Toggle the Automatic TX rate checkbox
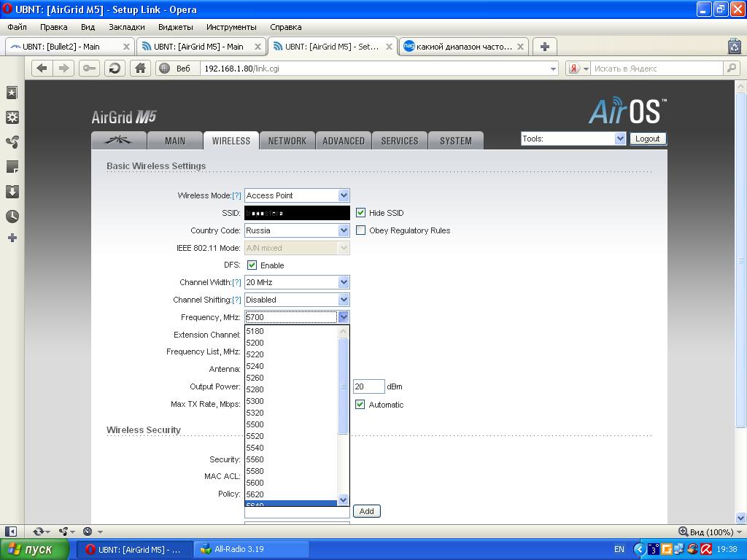 [360, 404]
